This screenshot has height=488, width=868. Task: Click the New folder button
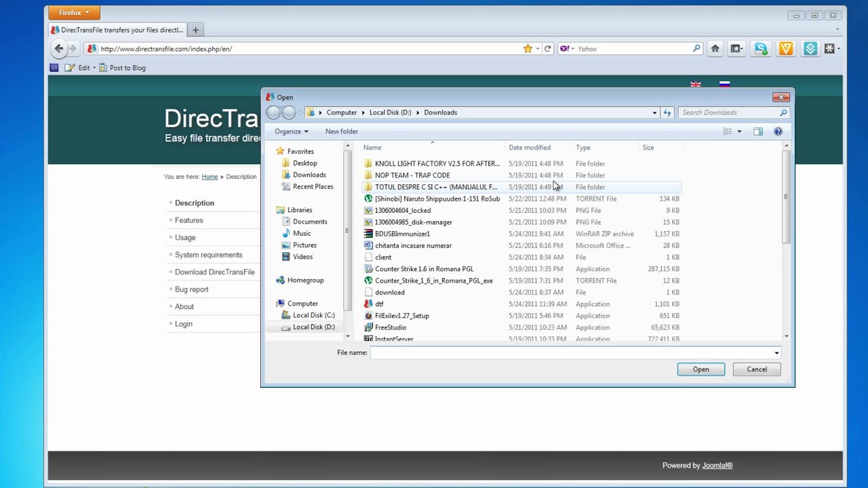point(342,131)
